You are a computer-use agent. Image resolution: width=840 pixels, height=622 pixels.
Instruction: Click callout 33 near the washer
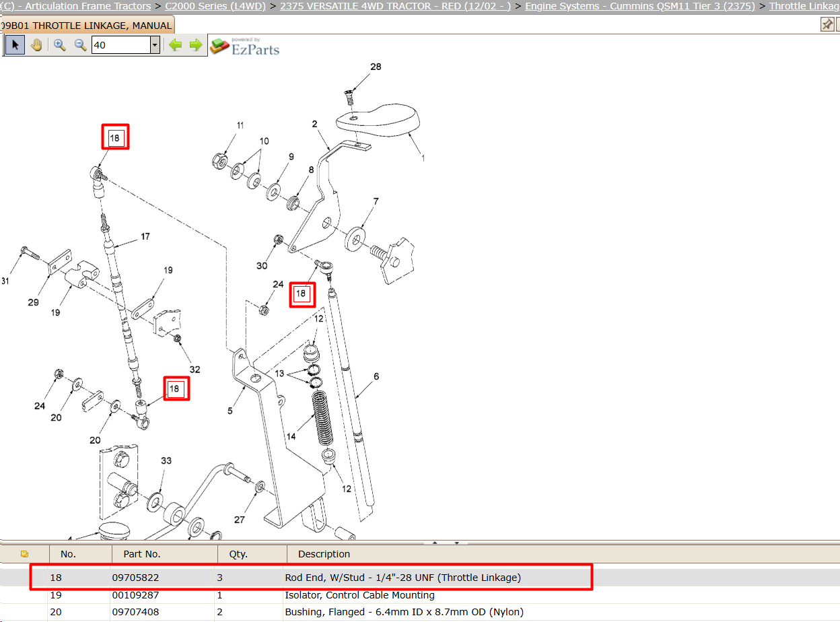click(x=166, y=461)
